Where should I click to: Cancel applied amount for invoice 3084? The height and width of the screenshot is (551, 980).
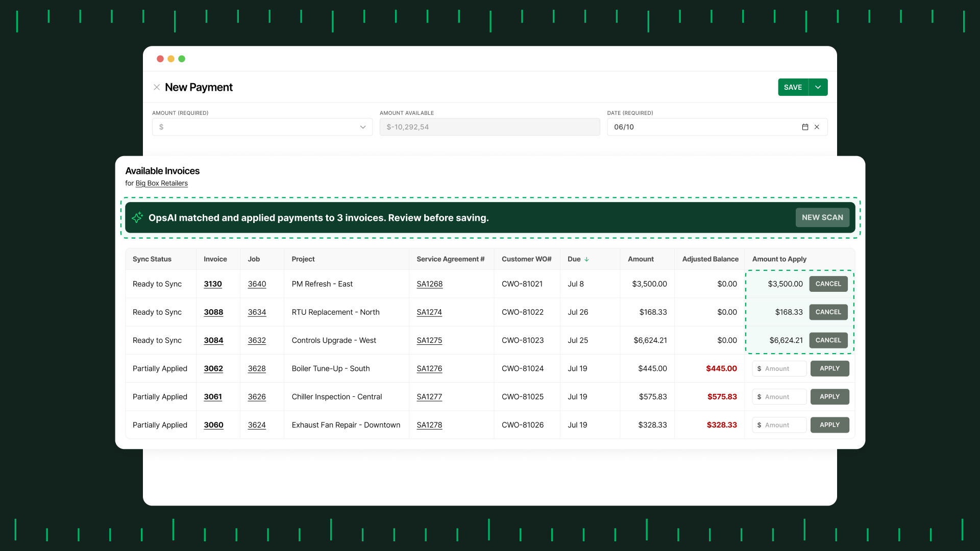pos(828,340)
